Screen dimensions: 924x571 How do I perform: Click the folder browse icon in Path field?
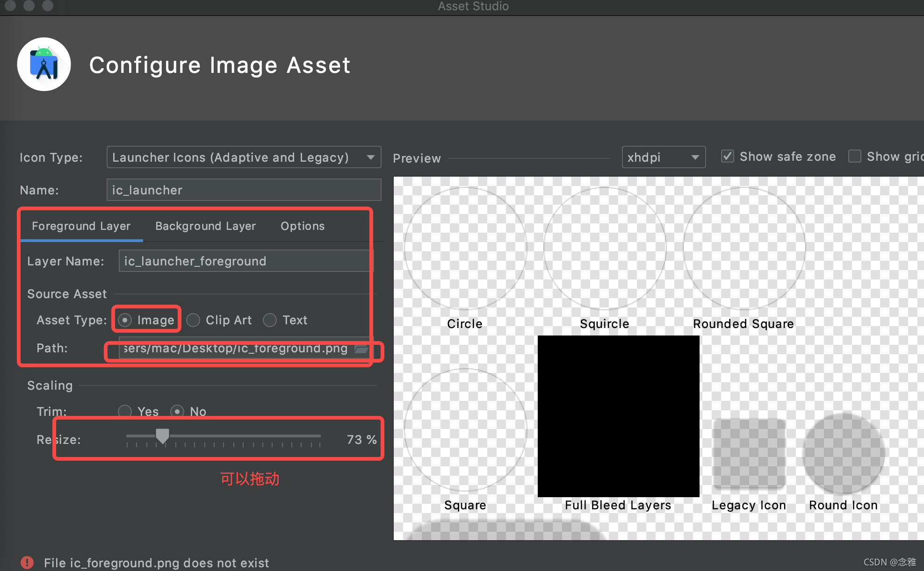[361, 349]
